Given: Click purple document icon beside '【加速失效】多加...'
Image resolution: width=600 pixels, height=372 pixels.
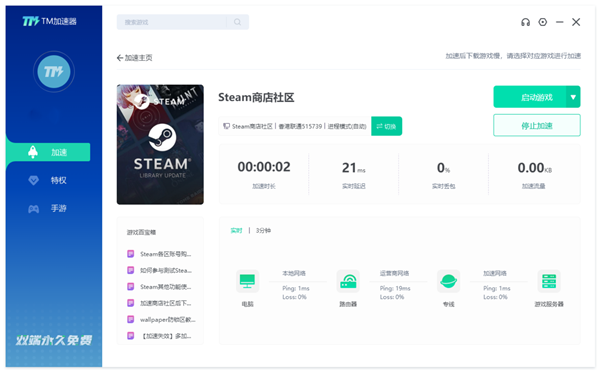Looking at the screenshot, I should (x=130, y=336).
